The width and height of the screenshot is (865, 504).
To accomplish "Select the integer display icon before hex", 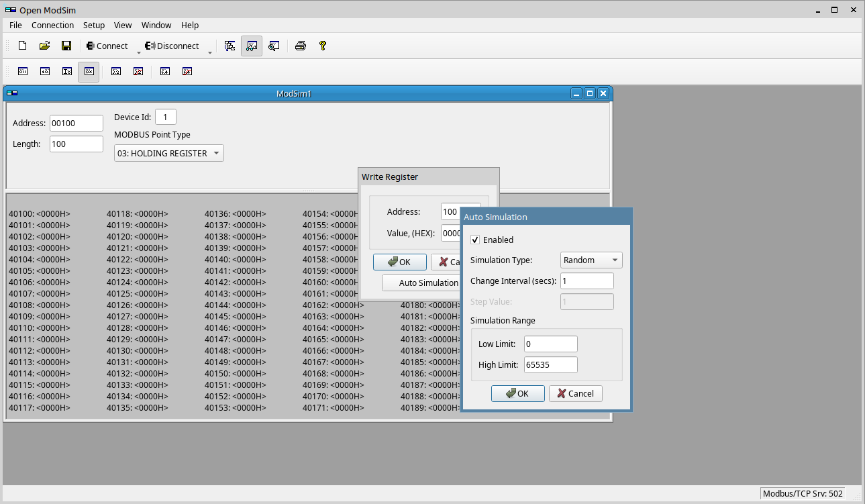I will tap(66, 71).
